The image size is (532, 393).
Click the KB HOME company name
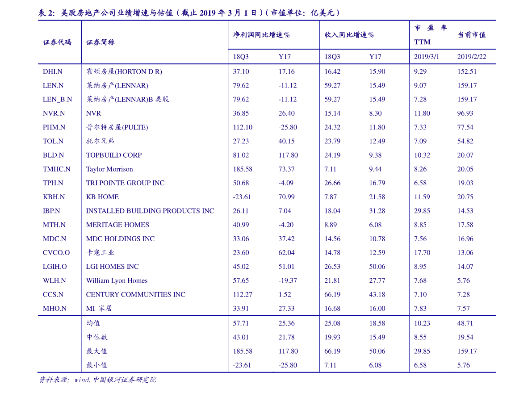pos(102,197)
